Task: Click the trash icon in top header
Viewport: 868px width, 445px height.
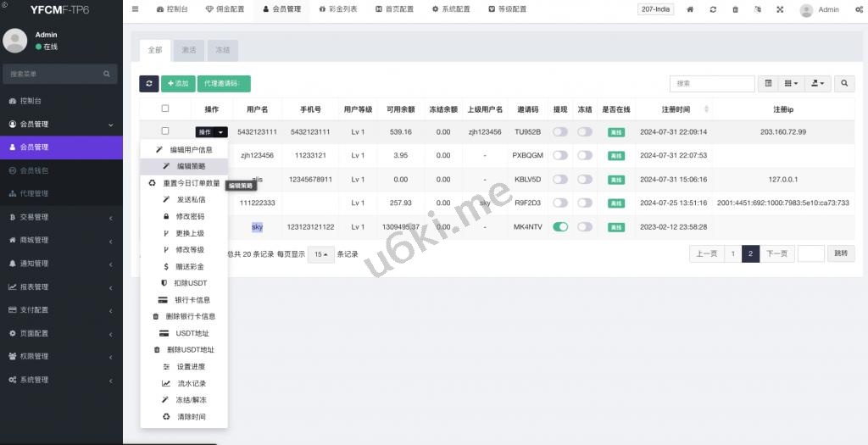Action: click(x=735, y=9)
